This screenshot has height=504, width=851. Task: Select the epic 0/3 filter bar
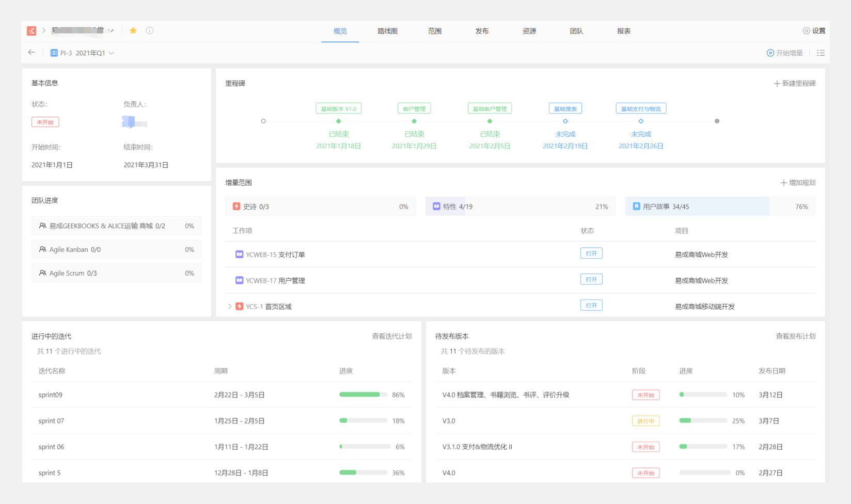(x=320, y=207)
